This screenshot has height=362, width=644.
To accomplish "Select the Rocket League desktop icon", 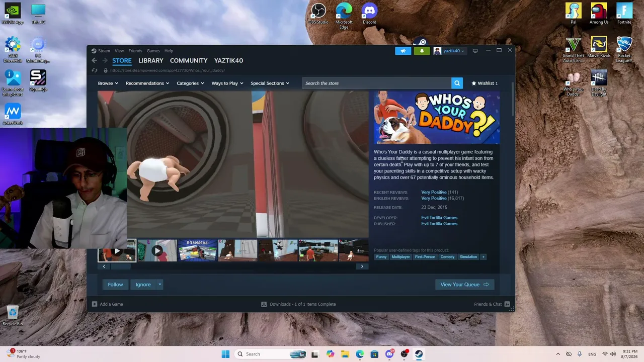I will click(x=624, y=50).
